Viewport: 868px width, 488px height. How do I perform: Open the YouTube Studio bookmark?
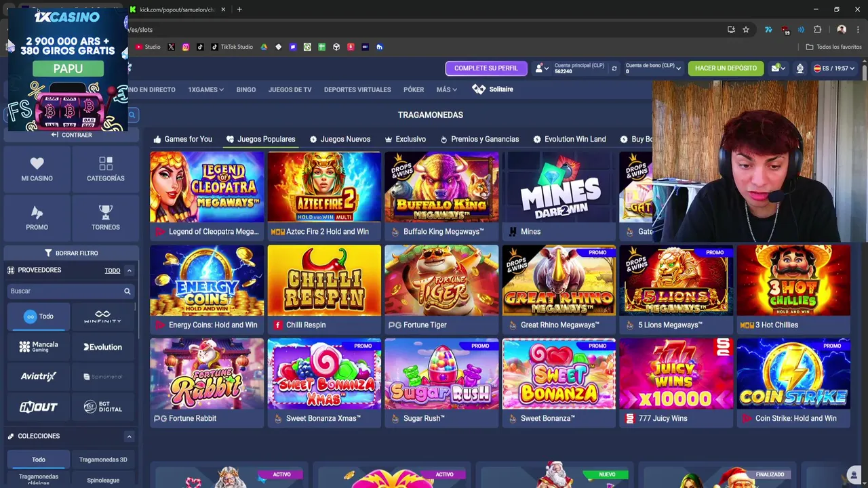pyautogui.click(x=148, y=47)
